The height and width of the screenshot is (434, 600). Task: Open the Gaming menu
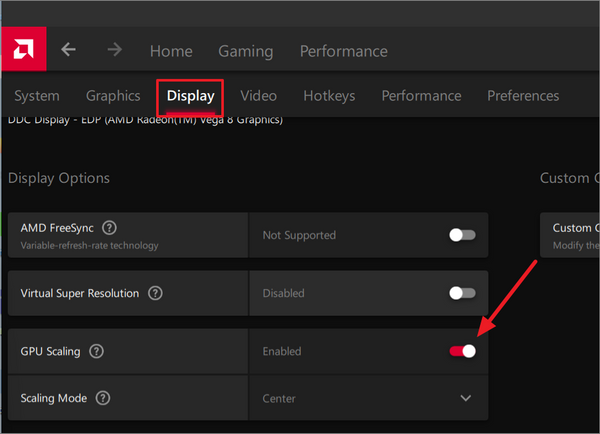pos(246,51)
